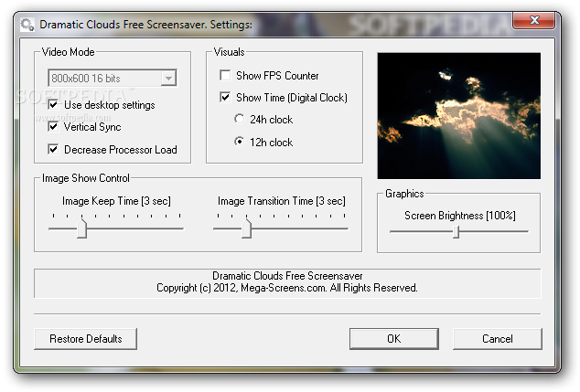Click the 'Screen Brightness [100%]' label
Image resolution: width=580 pixels, height=392 pixels.
460,216
